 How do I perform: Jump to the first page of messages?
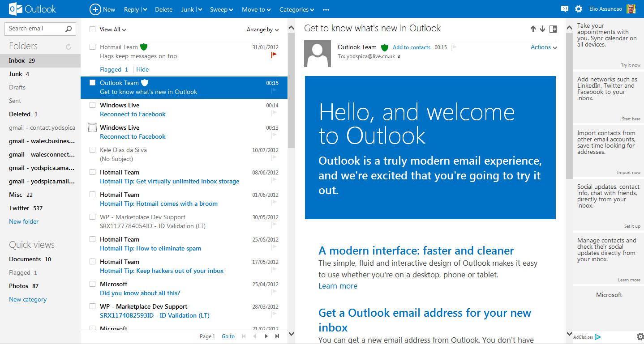[244, 336]
